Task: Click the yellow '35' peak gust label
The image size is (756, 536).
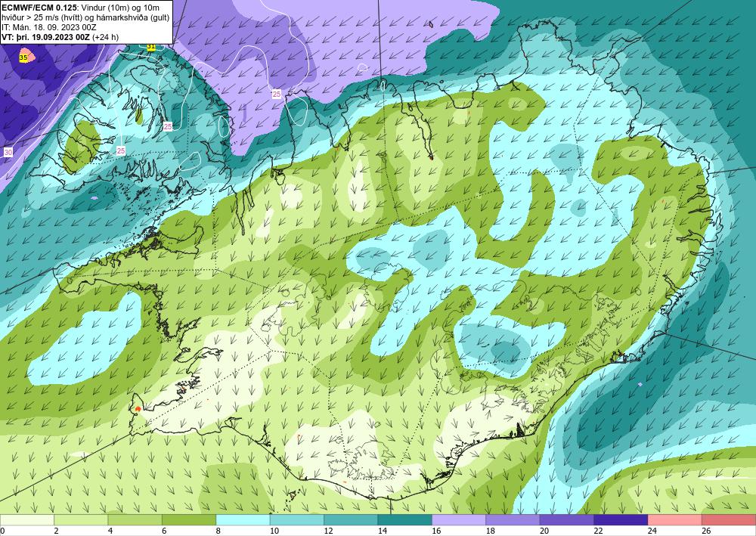Action: click(x=23, y=58)
